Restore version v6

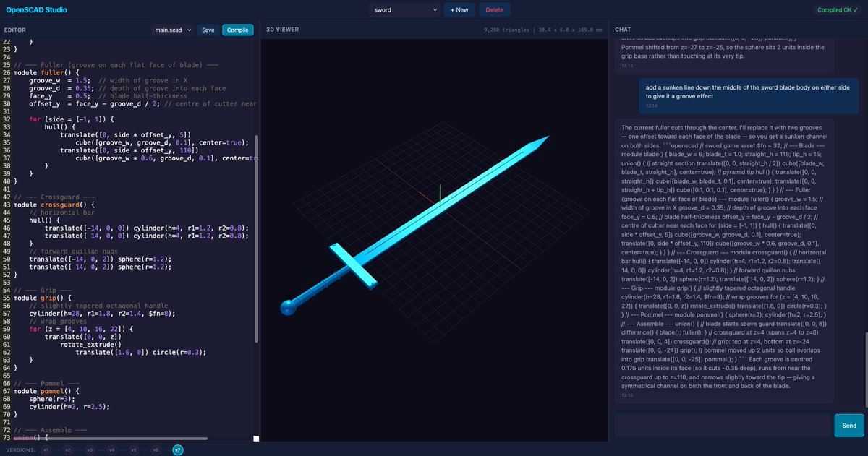(x=156, y=449)
